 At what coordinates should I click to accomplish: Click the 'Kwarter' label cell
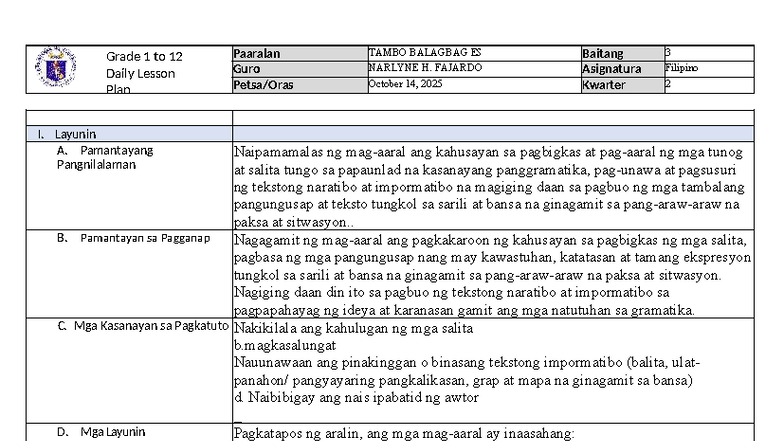[622, 85]
